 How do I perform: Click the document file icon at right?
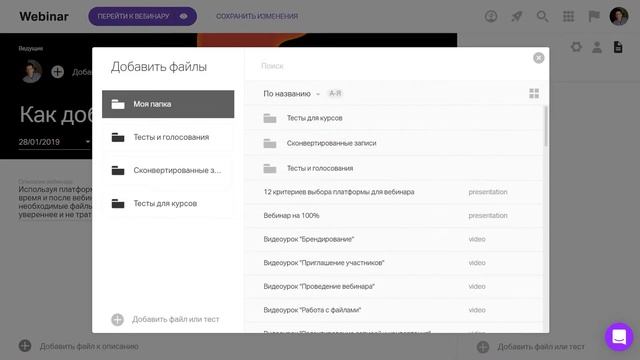pyautogui.click(x=618, y=47)
